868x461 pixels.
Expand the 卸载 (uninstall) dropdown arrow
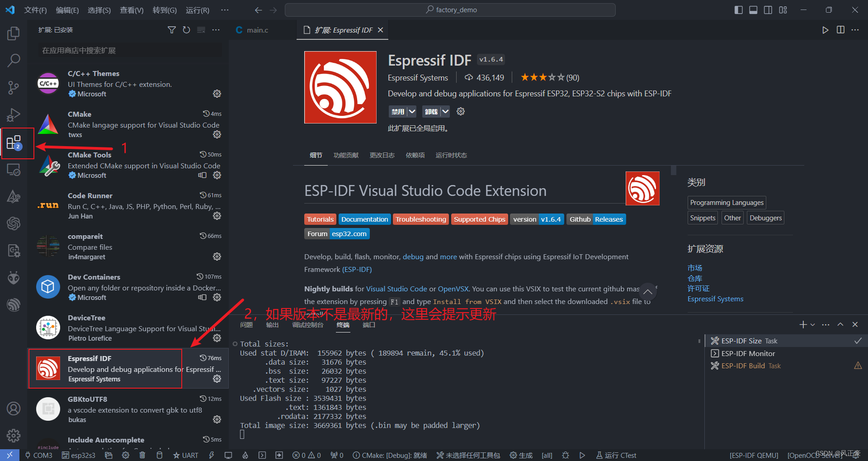pos(445,111)
